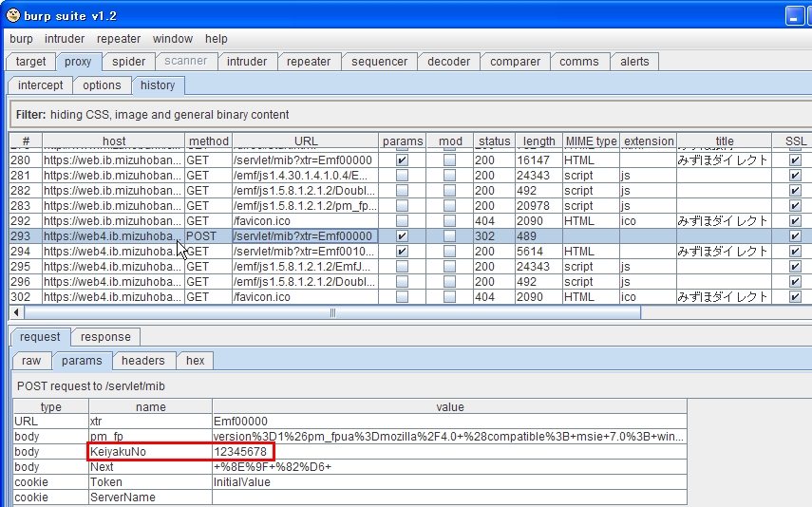Select history row 292 favicon.ico URL

306,221
